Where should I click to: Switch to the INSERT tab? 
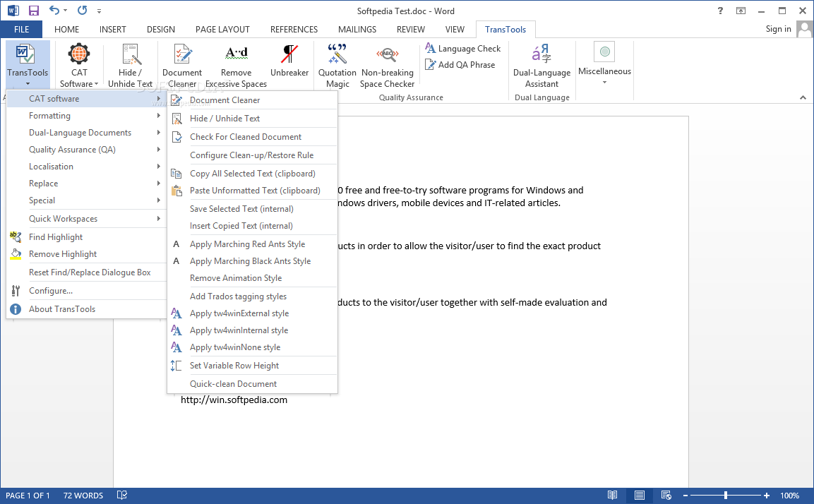(x=113, y=29)
